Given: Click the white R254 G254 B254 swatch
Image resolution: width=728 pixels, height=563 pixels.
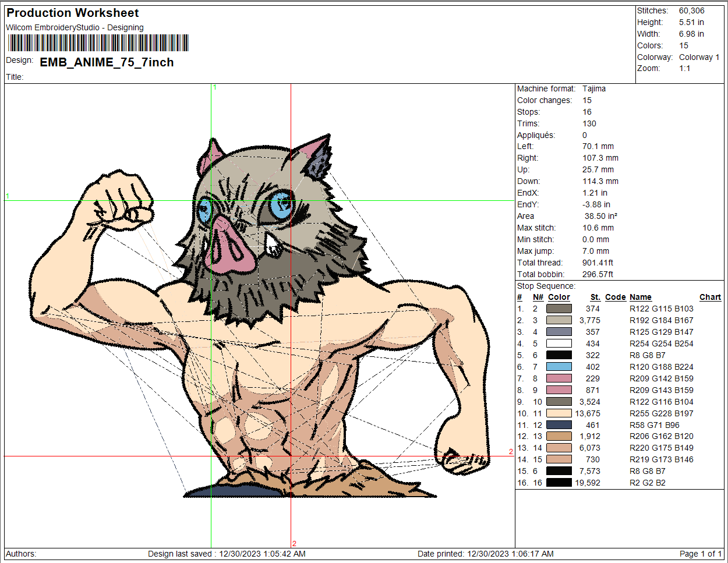Looking at the screenshot, I should [559, 344].
